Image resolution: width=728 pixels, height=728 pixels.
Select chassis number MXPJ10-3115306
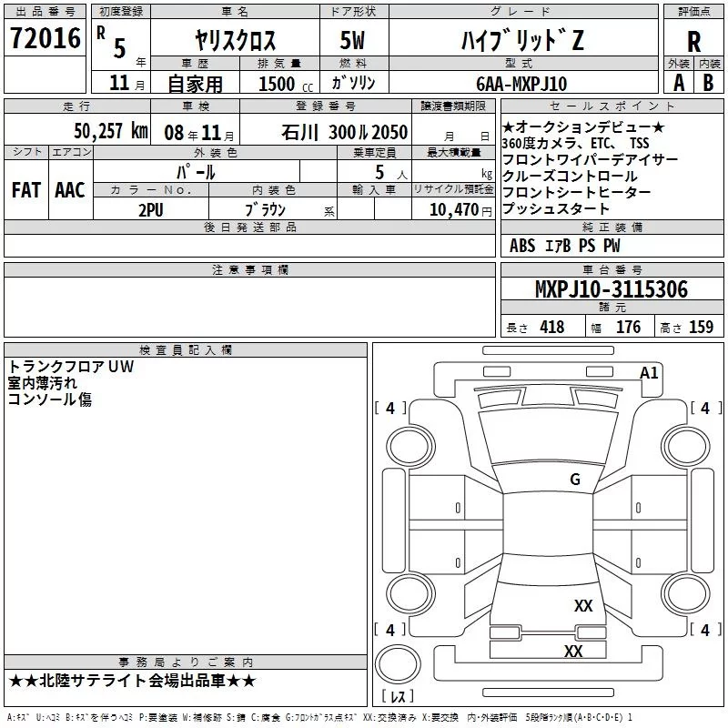coord(612,289)
